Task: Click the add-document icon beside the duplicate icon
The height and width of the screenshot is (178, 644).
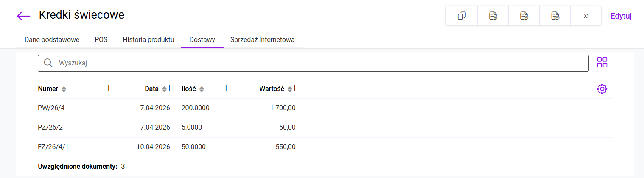Action: coord(493,16)
